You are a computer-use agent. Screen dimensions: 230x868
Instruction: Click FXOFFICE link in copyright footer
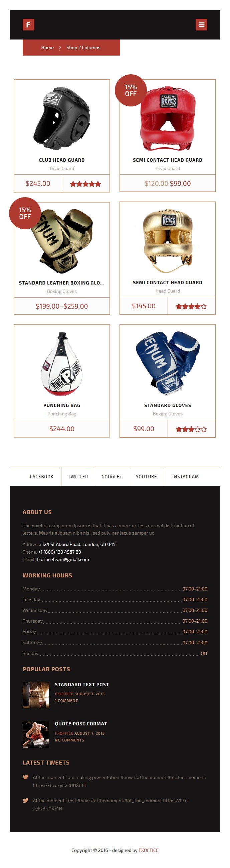(x=149, y=850)
